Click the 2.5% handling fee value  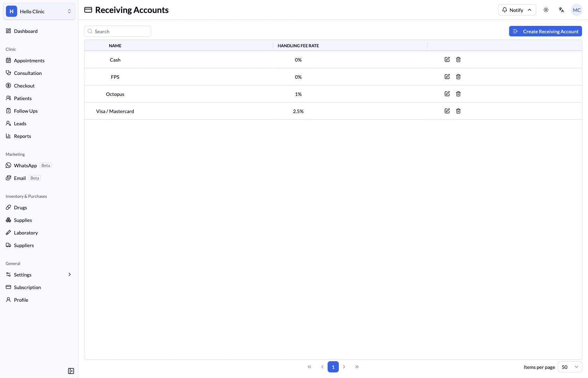pyautogui.click(x=298, y=111)
